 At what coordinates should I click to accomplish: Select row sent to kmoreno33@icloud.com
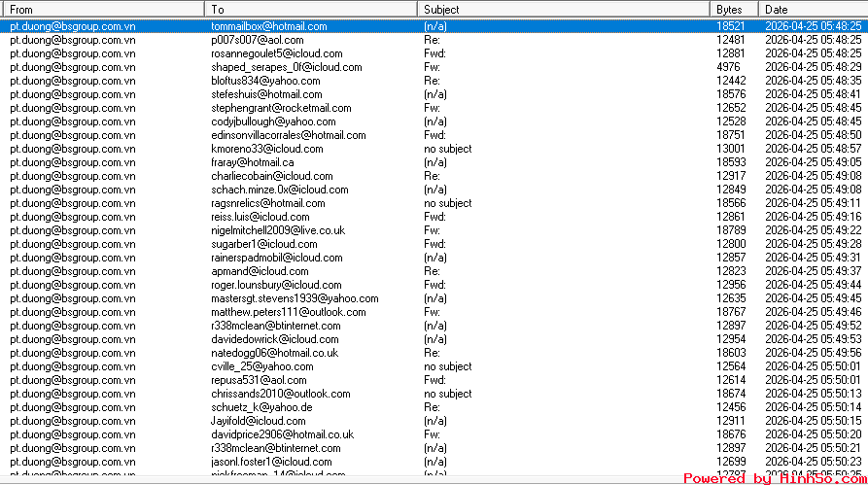pos(434,149)
